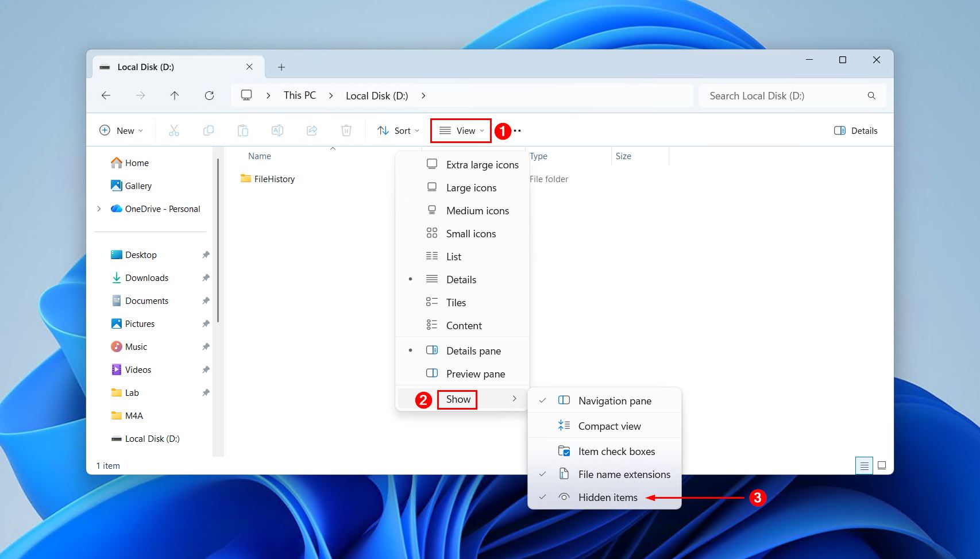Unpin Downloads using its pin icon

click(x=206, y=277)
